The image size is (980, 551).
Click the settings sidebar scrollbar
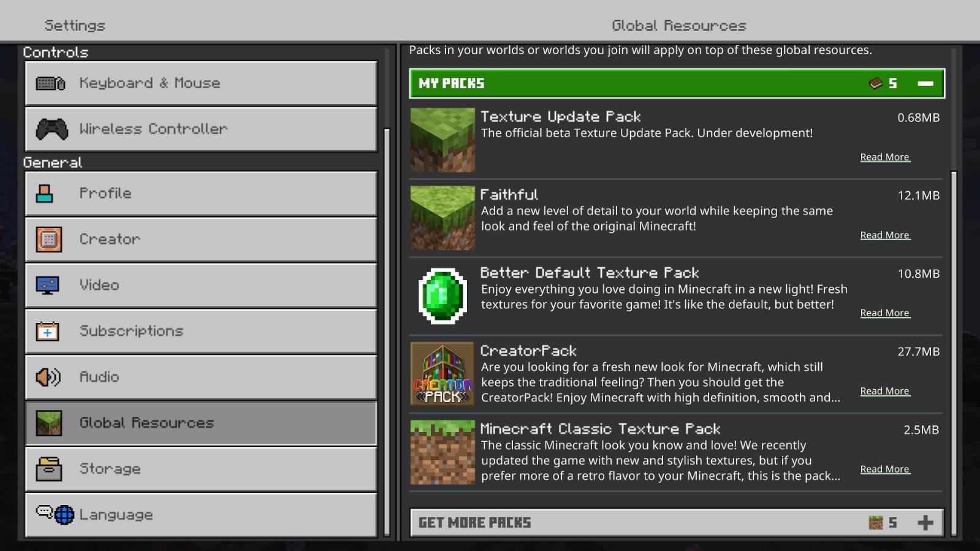coord(387,332)
